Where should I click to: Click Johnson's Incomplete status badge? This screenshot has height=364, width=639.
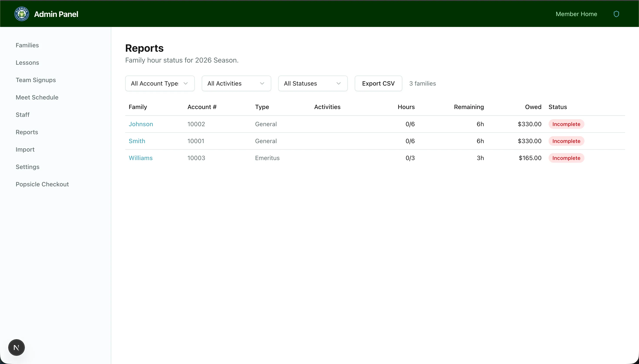566,124
